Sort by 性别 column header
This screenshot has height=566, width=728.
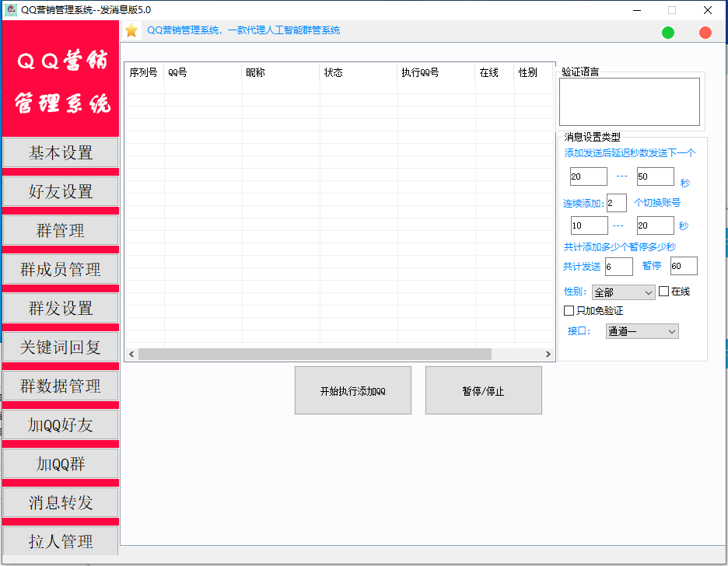tap(534, 72)
